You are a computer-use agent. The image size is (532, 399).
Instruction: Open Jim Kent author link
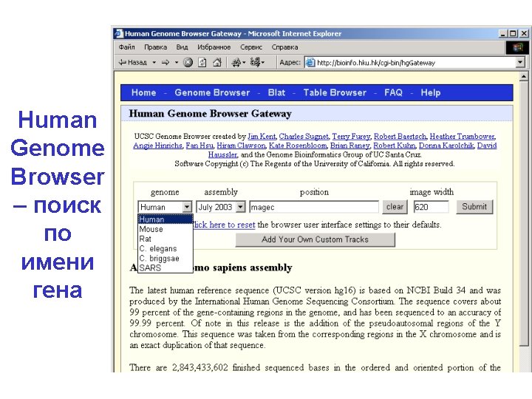(x=262, y=137)
